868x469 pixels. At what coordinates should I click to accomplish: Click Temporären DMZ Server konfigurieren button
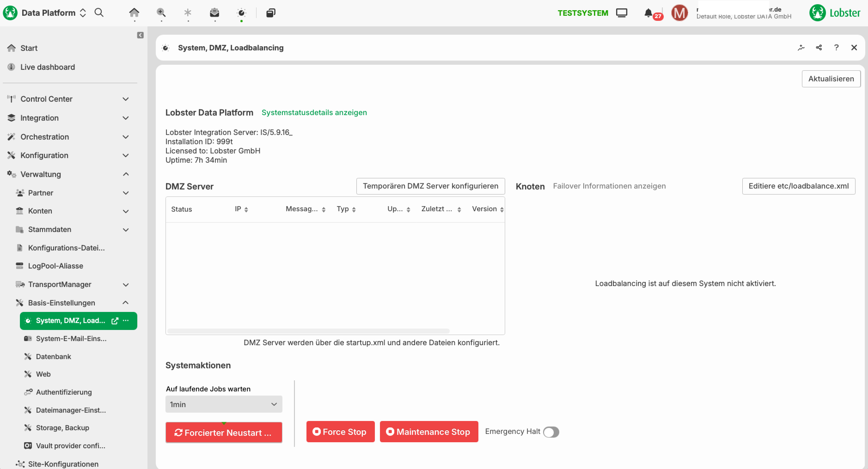click(430, 186)
